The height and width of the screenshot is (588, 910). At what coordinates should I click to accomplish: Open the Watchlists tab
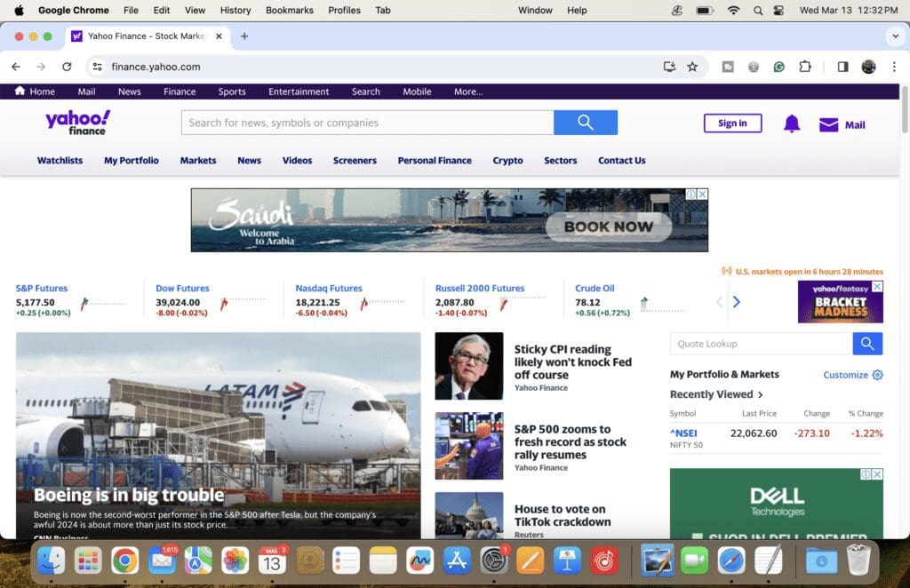(60, 161)
